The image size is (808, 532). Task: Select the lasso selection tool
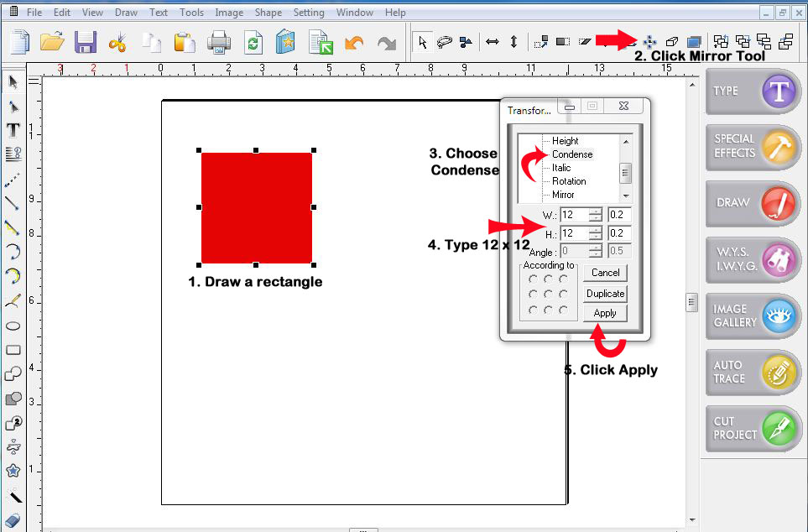[444, 42]
